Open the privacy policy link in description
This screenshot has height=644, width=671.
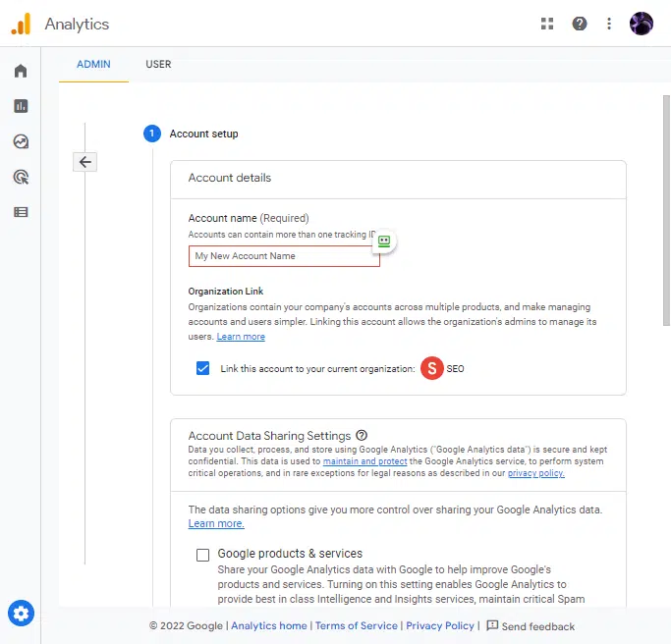(x=535, y=473)
